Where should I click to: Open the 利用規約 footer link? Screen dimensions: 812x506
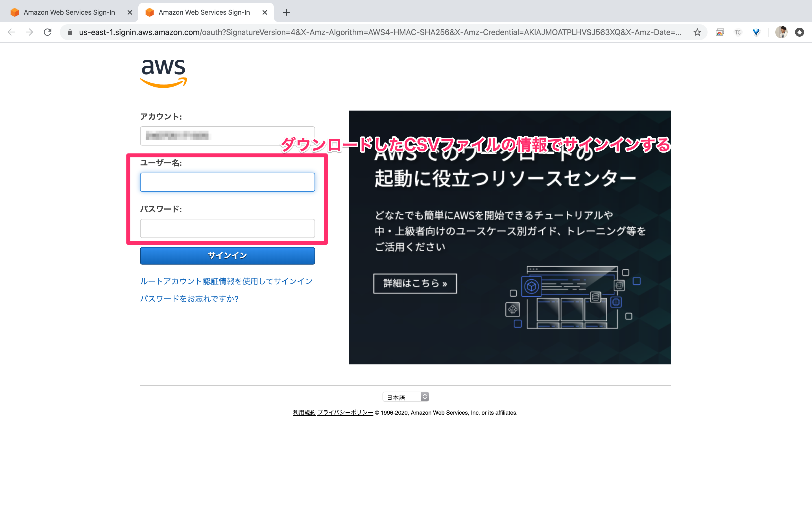pos(304,413)
